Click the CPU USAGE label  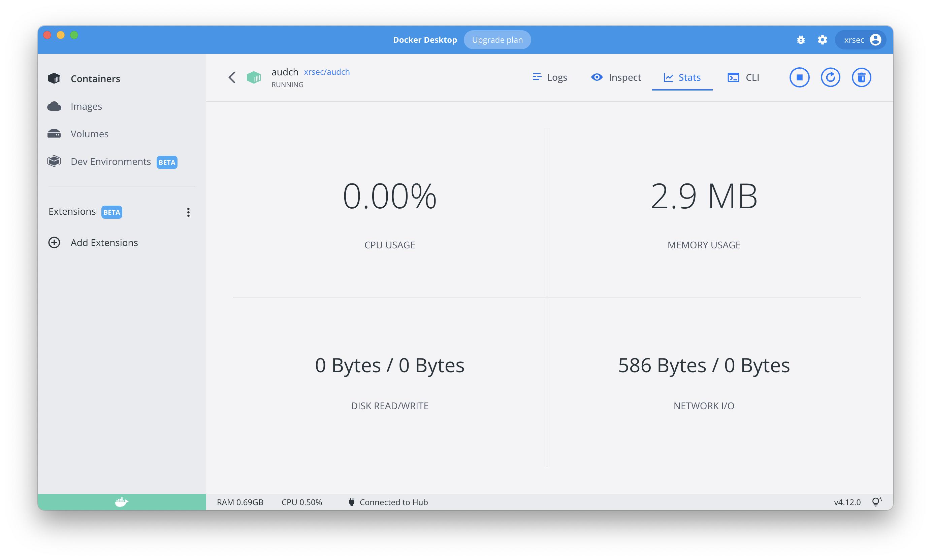(389, 245)
